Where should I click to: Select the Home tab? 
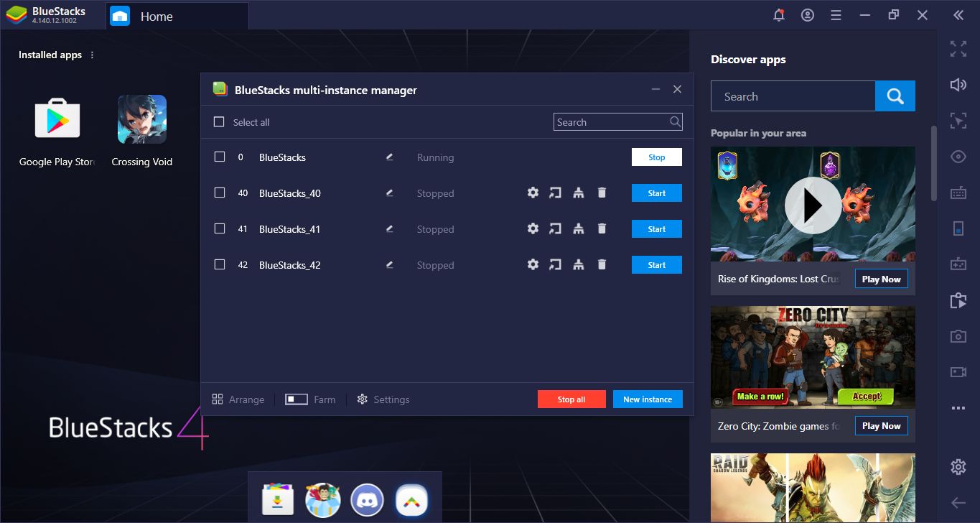pyautogui.click(x=177, y=16)
